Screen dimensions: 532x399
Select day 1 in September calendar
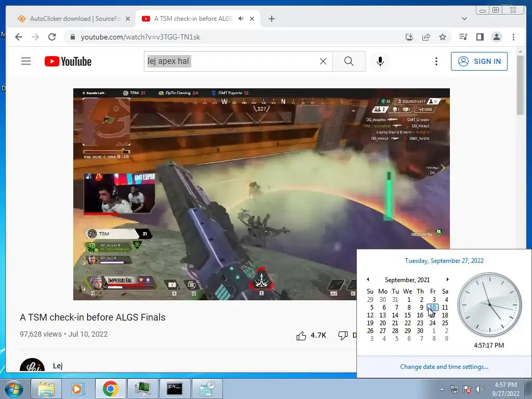coord(409,300)
